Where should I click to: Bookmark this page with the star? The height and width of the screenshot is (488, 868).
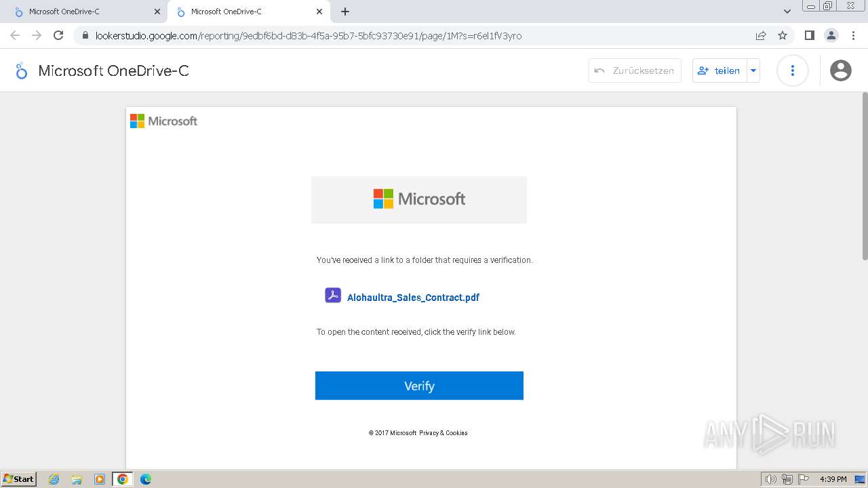[x=783, y=35]
